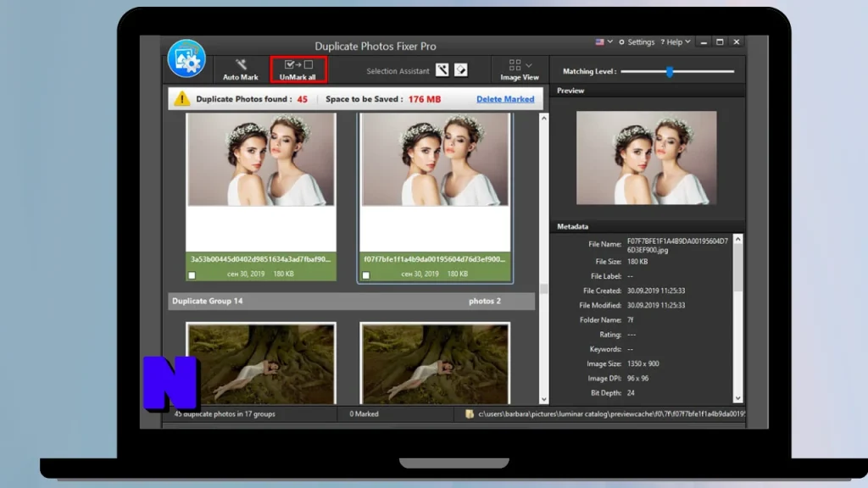Click the '0 Marked' status text
This screenshot has height=488, width=868.
[364, 413]
